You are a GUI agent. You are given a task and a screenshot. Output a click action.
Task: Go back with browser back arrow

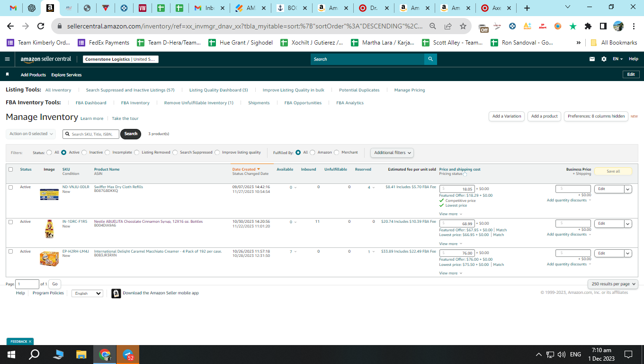(10, 27)
